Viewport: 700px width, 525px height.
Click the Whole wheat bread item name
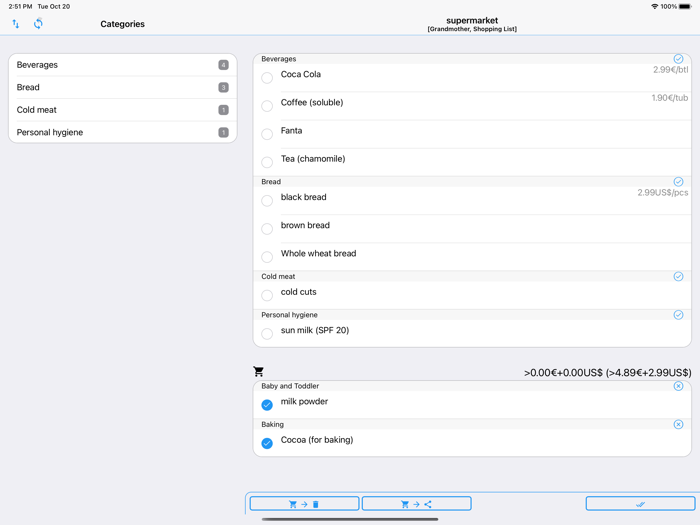tap(318, 254)
